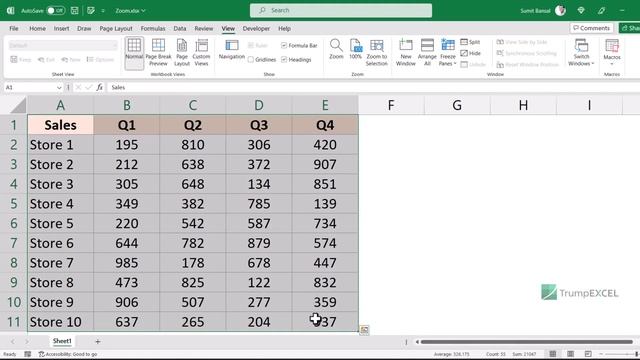The height and width of the screenshot is (360, 640).
Task: Click the save icon in title bar
Action: click(74, 11)
